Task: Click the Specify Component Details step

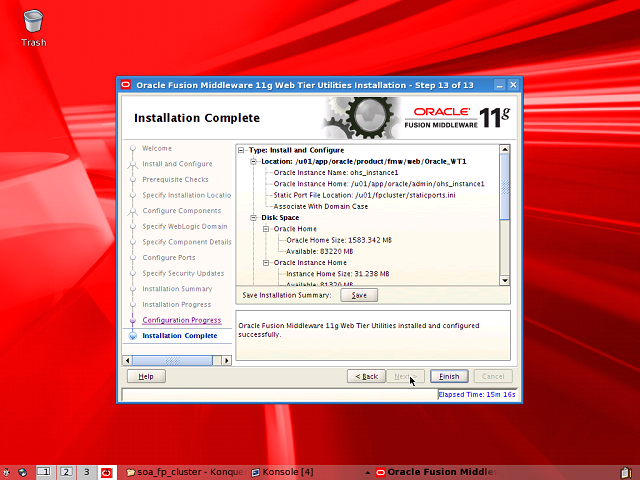Action: tap(187, 242)
